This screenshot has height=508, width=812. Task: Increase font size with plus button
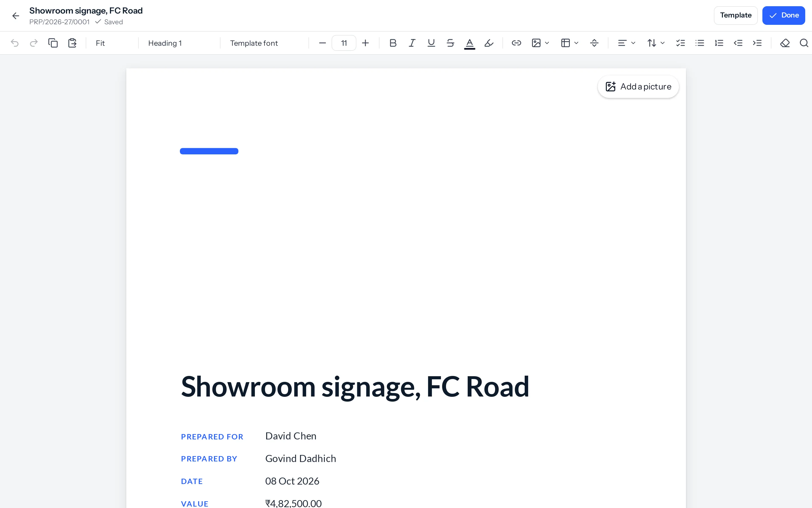coord(365,43)
